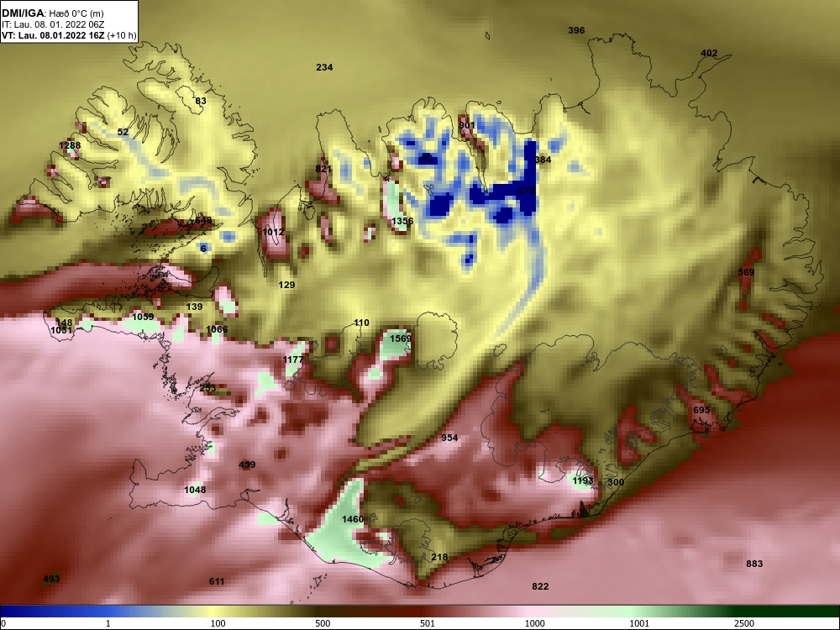Click the map value 129

click(286, 285)
